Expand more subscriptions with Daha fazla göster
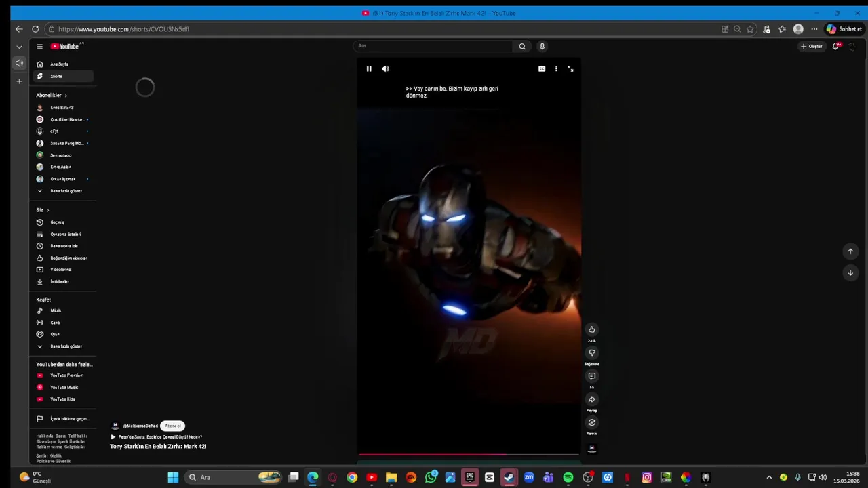This screenshot has width=868, height=488. pyautogui.click(x=63, y=191)
